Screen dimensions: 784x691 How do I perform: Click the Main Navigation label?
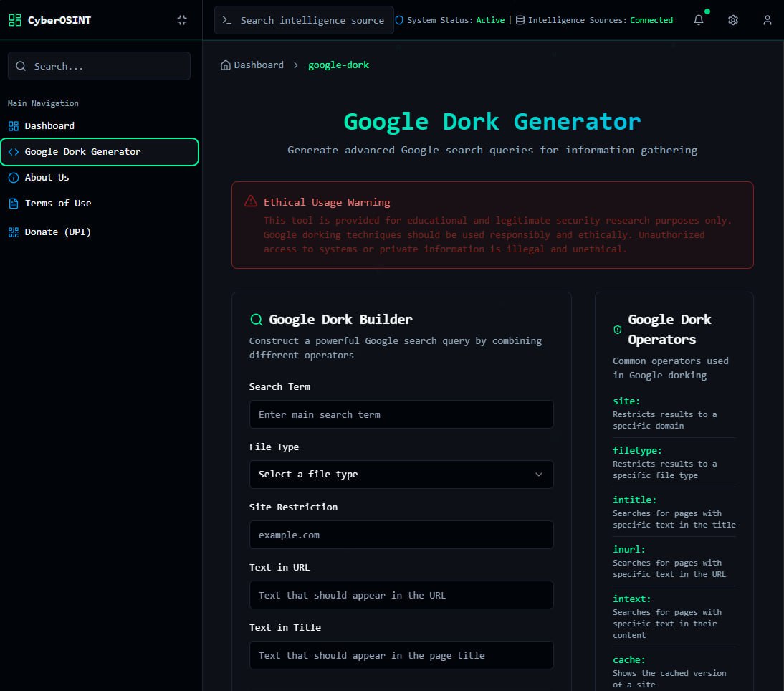click(43, 103)
